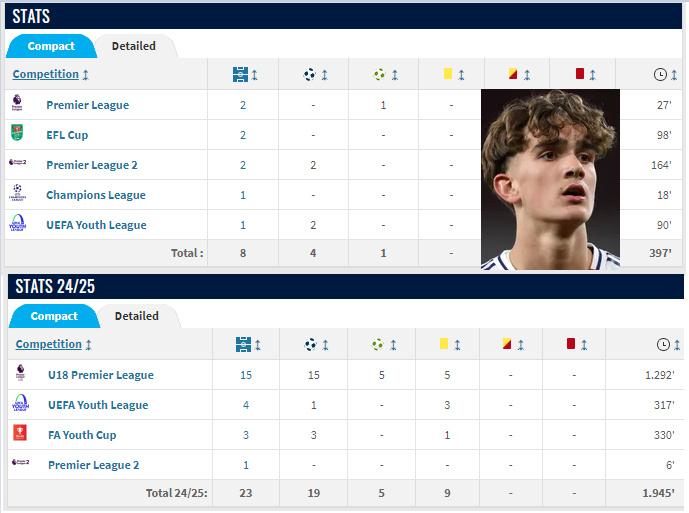Click the assists icon in 24/25 table

(x=377, y=345)
